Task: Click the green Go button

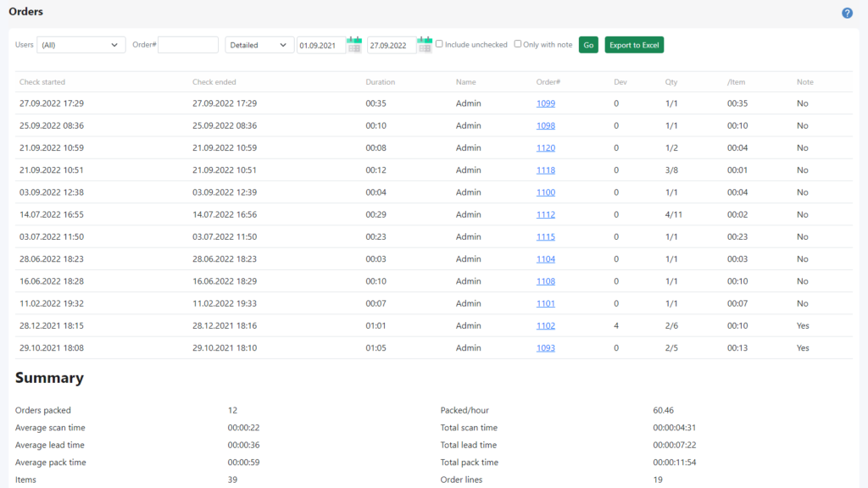Action: [x=588, y=45]
